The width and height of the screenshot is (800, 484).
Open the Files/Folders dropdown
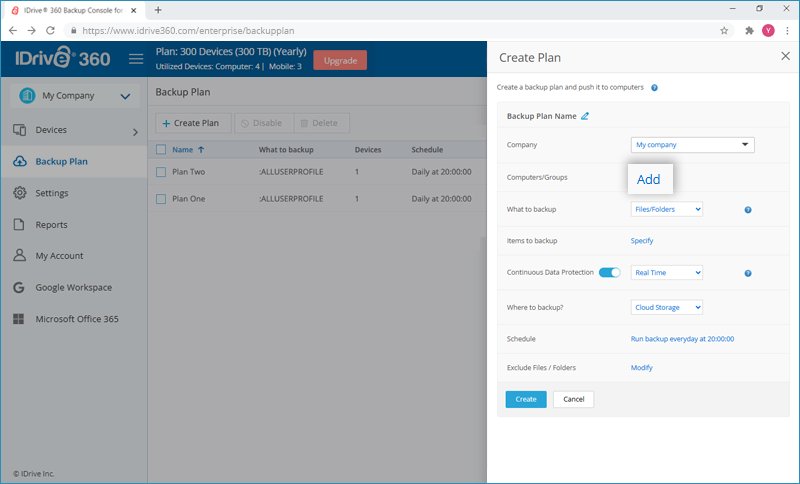[666, 209]
